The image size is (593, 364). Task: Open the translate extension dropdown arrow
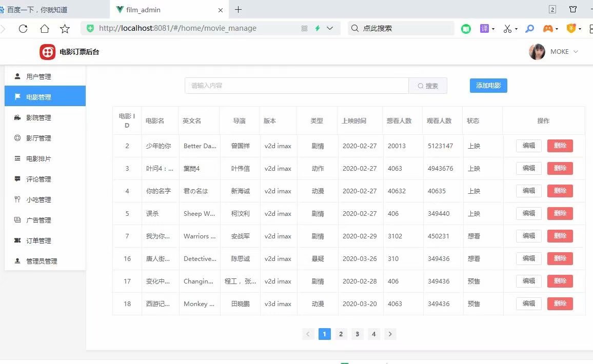pos(493,29)
